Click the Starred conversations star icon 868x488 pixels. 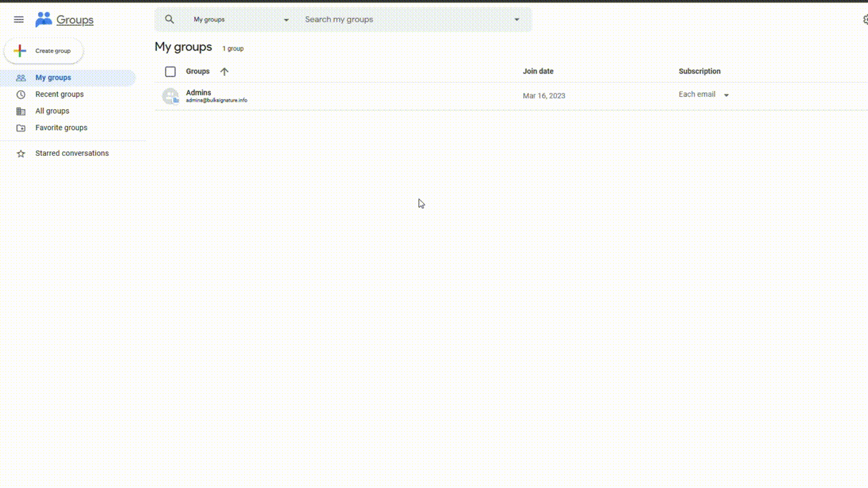pos(21,154)
